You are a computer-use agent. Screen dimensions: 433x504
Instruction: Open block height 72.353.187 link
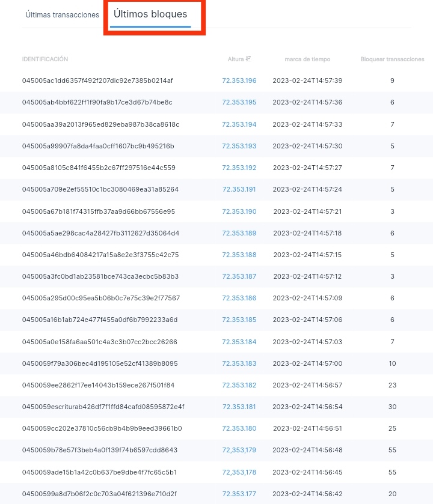(239, 276)
